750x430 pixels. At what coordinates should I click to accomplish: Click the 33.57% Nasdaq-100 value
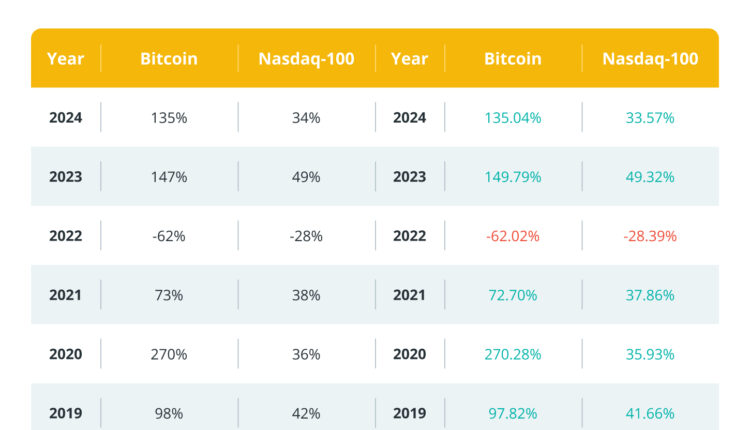coord(650,118)
